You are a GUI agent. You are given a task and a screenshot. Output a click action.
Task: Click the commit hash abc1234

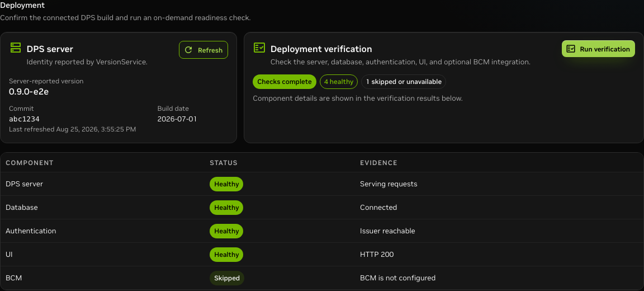coord(24,119)
